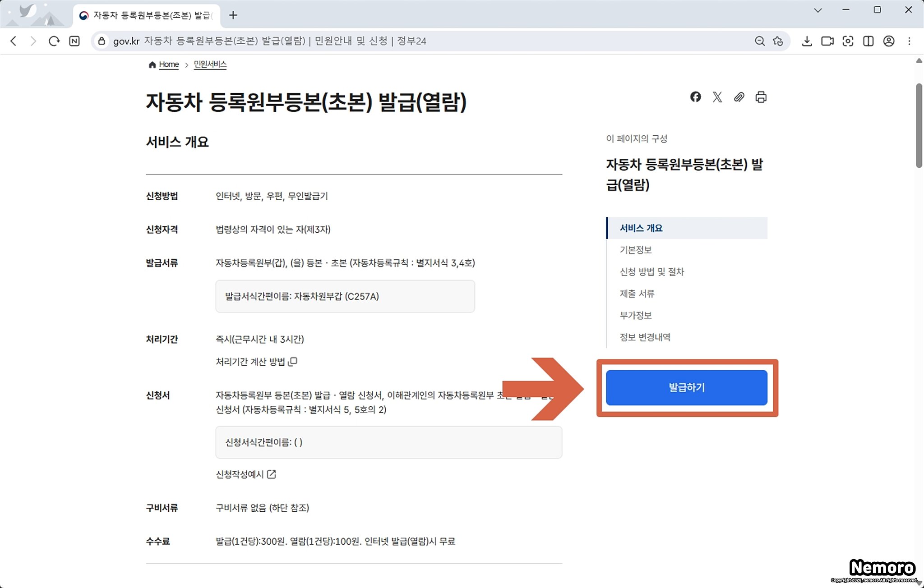The image size is (924, 588).
Task: Reload the page with refresh icon
Action: click(x=54, y=41)
